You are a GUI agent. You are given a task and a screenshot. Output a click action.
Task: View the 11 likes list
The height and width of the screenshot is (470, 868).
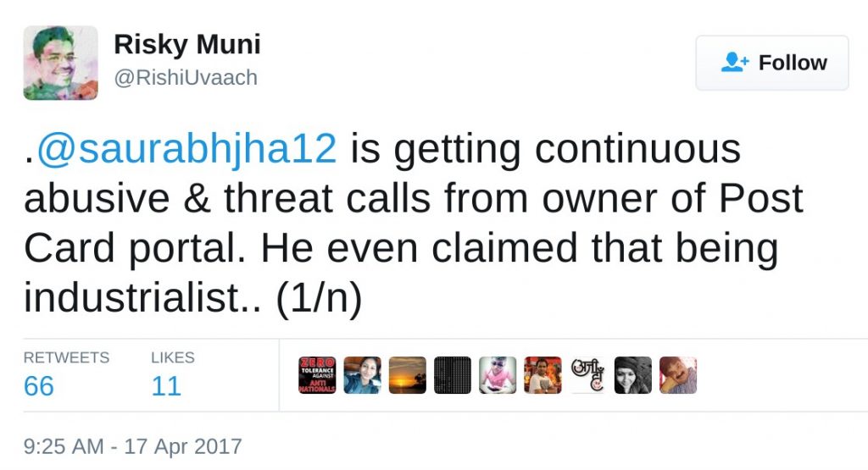[x=166, y=386]
